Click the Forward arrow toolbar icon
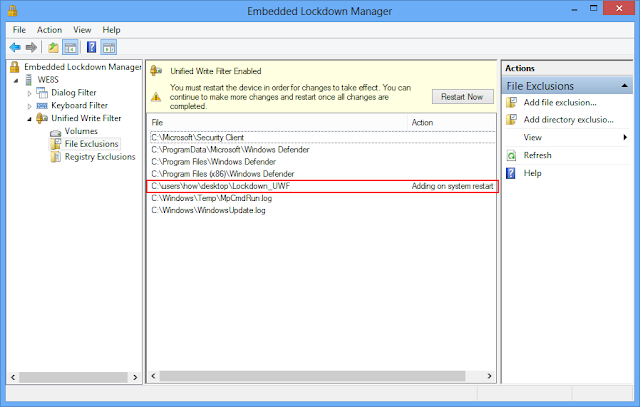 click(31, 48)
